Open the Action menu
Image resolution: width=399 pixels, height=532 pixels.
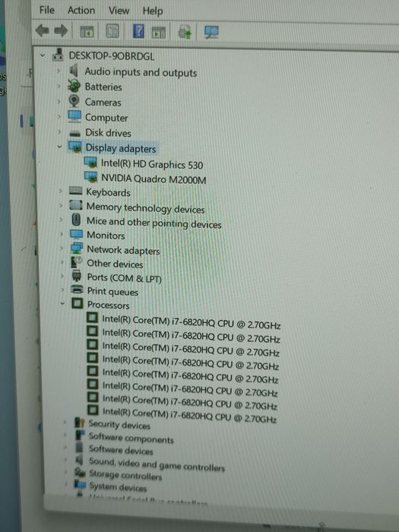pyautogui.click(x=81, y=11)
